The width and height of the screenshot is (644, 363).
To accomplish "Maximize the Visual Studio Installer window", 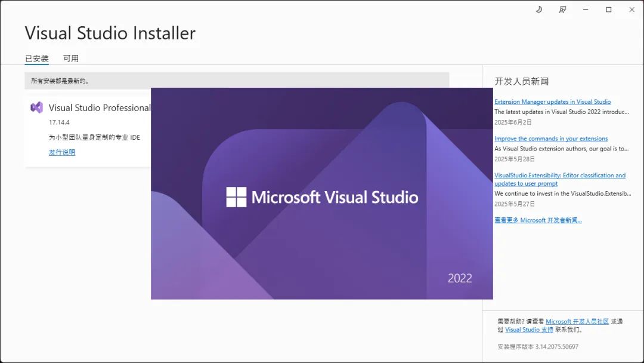I will point(609,10).
